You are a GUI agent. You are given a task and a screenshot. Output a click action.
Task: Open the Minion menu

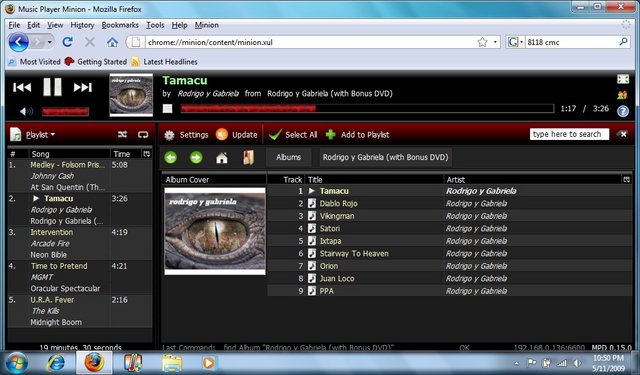click(207, 25)
